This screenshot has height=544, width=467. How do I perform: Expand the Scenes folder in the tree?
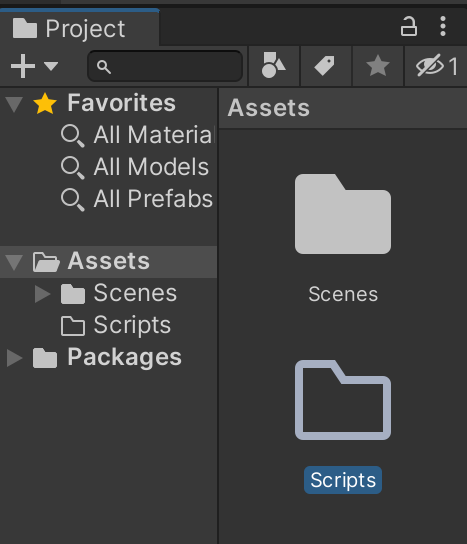coord(43,294)
